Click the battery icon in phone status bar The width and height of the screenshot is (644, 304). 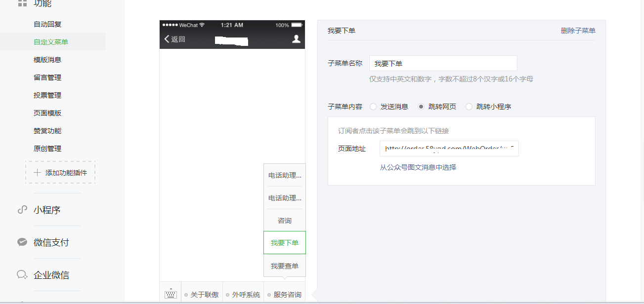pos(297,25)
